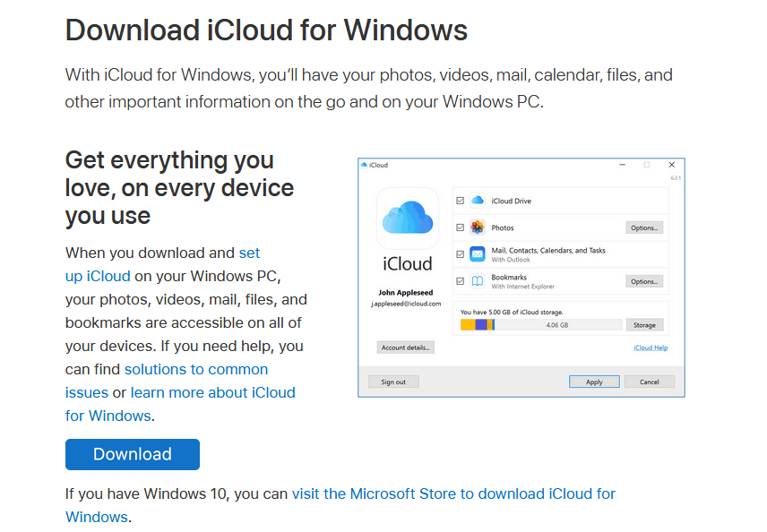The height and width of the screenshot is (532, 767).
Task: Click the Apply button
Action: 594,382
